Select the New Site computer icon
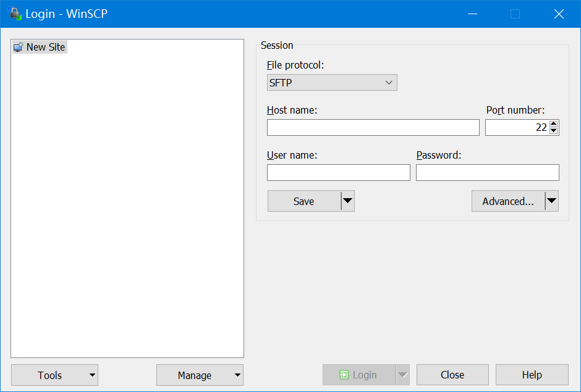581x392 pixels. tap(18, 47)
